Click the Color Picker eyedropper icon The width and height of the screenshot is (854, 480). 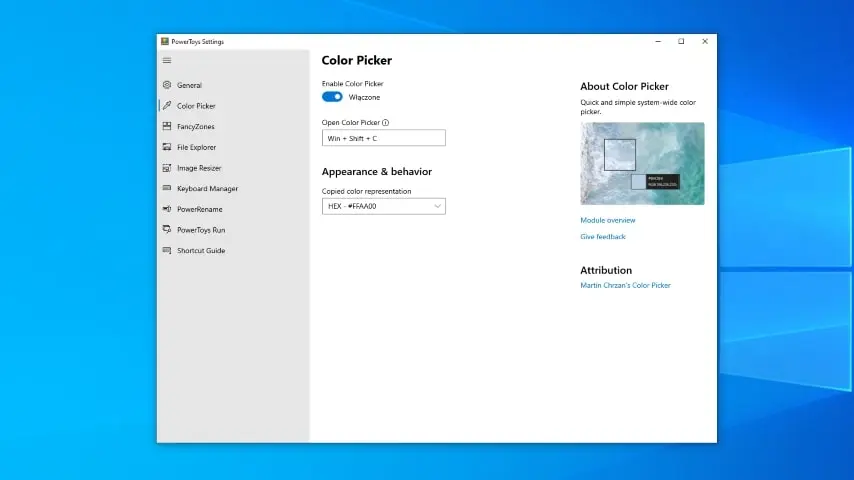pos(167,106)
